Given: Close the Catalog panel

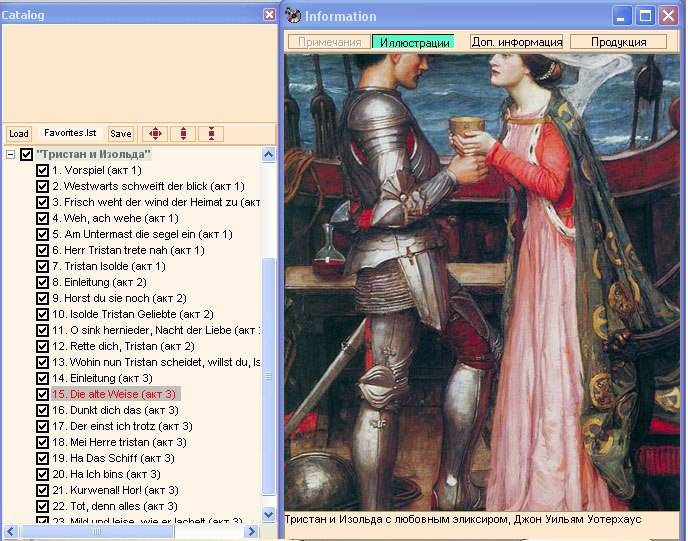Looking at the screenshot, I should click(x=269, y=15).
